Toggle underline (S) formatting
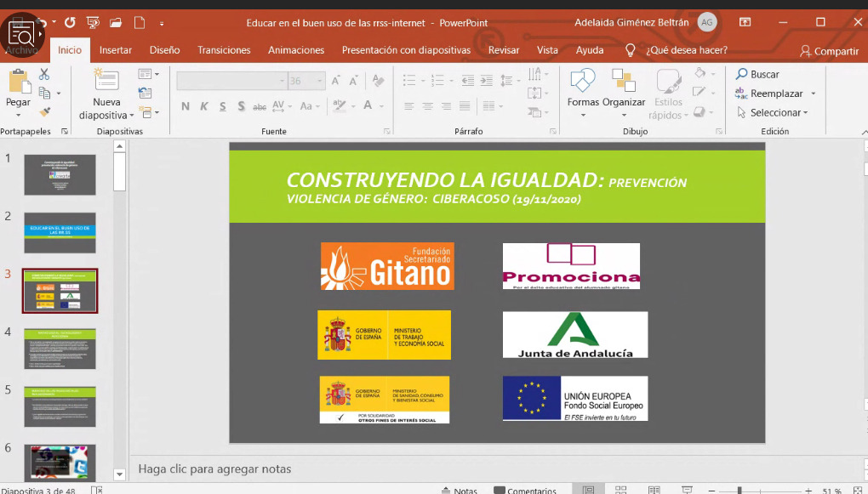The width and height of the screenshot is (868, 494). point(223,106)
